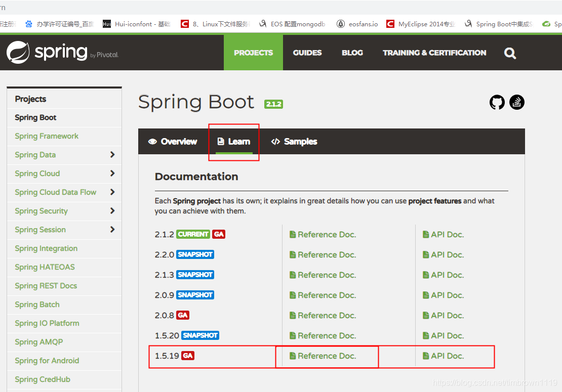562x392 pixels.
Task: Open the MyEclipse 2014 bookmark
Action: pos(420,24)
